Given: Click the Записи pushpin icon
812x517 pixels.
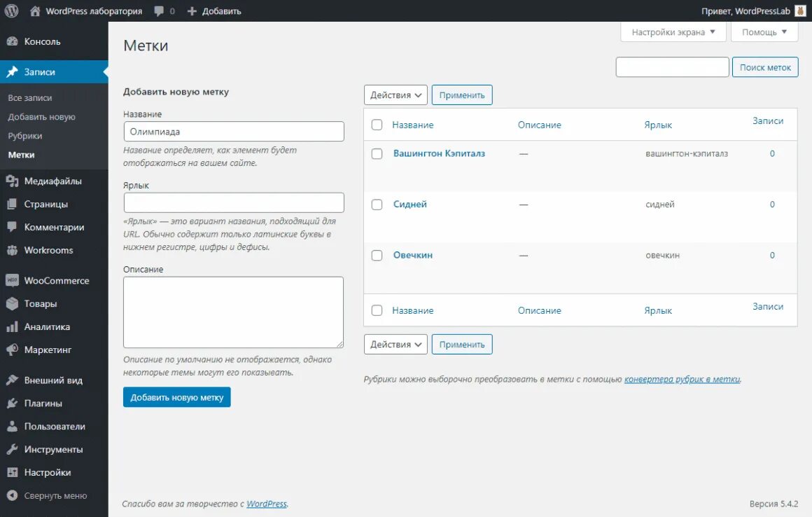Looking at the screenshot, I should (12, 72).
